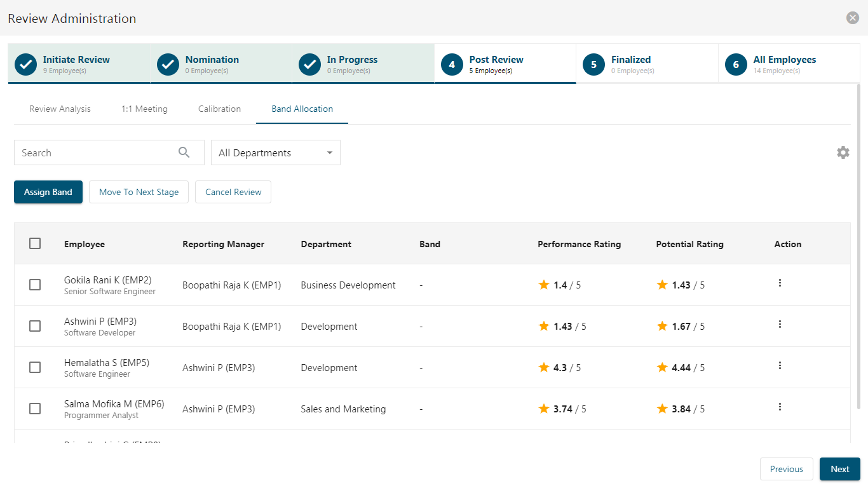
Task: Click into the Search input field
Action: [95, 152]
